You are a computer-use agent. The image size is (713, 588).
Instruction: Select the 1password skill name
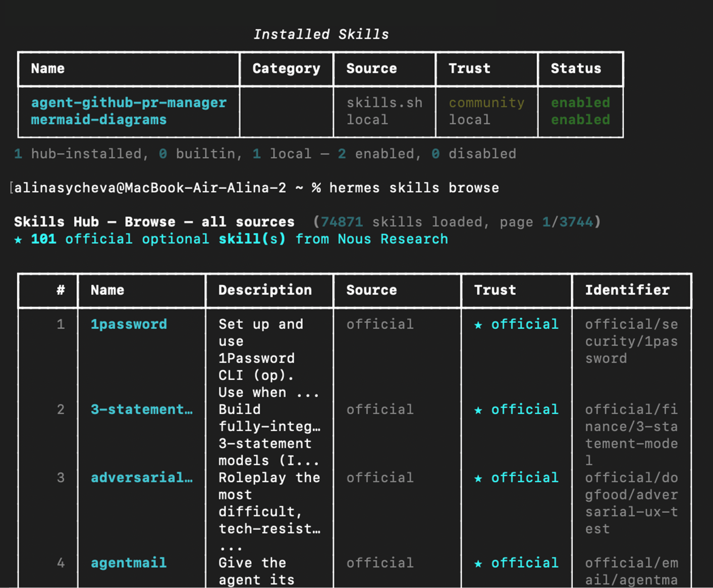click(x=129, y=324)
